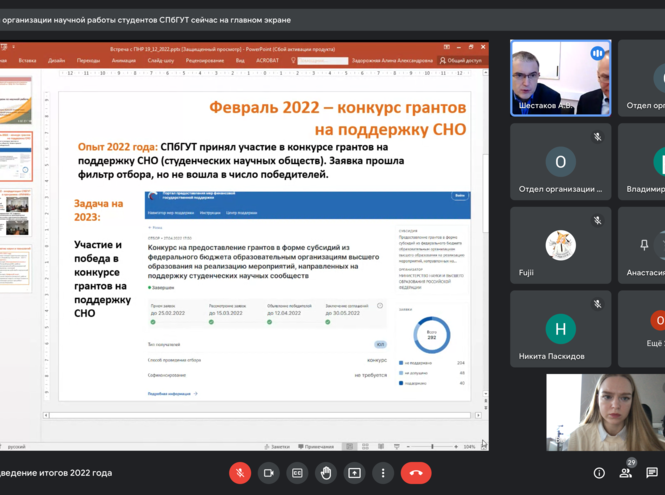This screenshot has height=495, width=665.
Task: Toggle the camera in the call bar
Action: 268,473
